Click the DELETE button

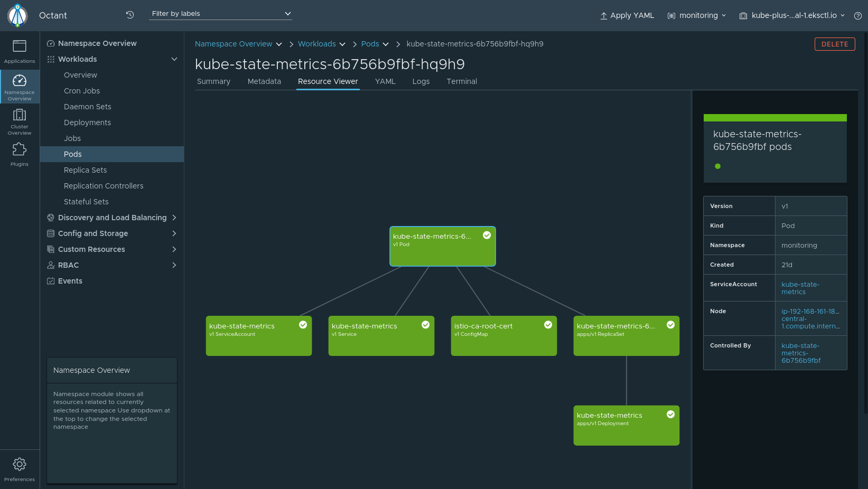[x=835, y=44]
